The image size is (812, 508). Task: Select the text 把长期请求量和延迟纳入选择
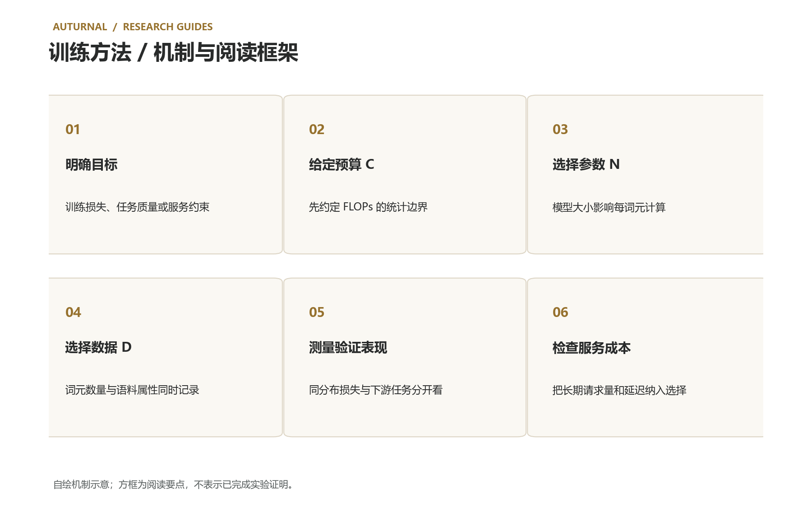pyautogui.click(x=619, y=390)
